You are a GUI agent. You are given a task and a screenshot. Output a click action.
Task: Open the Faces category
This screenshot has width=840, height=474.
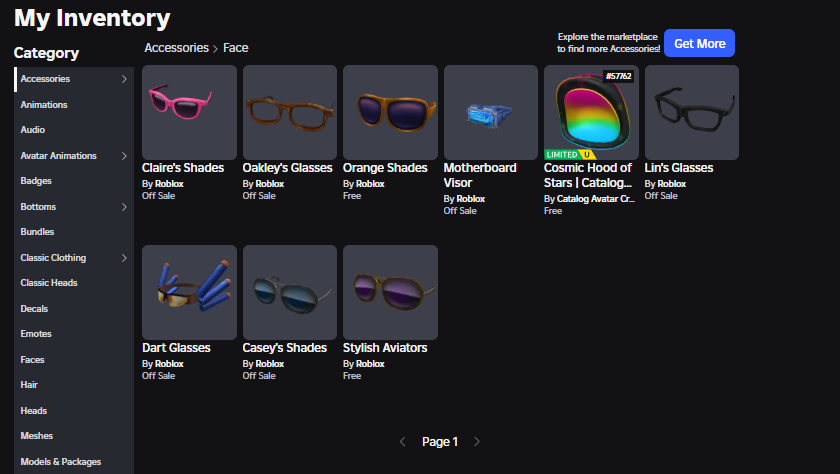point(33,360)
